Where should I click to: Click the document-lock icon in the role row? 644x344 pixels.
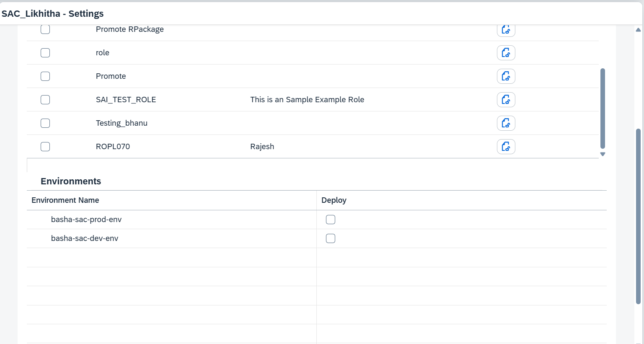506,53
